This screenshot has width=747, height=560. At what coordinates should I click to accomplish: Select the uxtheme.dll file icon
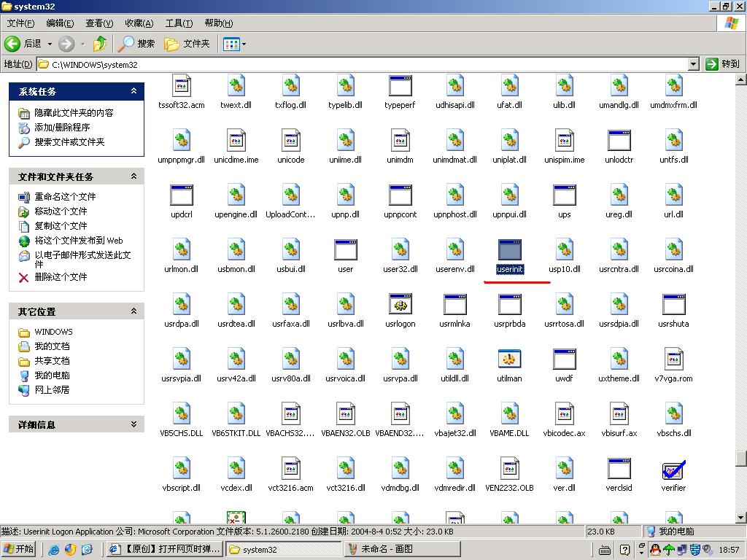point(619,359)
